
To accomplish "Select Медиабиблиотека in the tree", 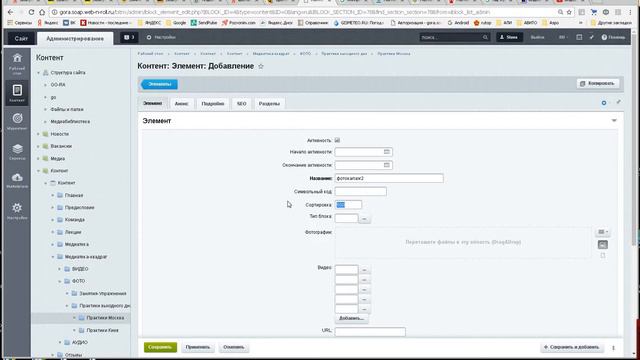I will click(70, 122).
